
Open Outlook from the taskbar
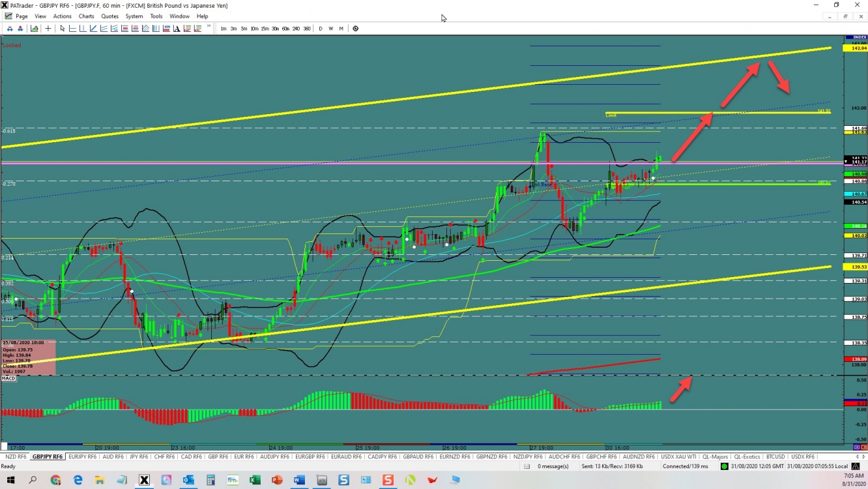point(188,481)
